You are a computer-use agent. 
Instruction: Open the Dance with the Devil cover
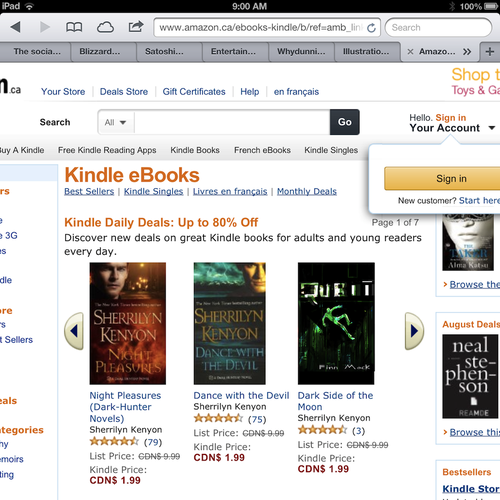point(230,323)
